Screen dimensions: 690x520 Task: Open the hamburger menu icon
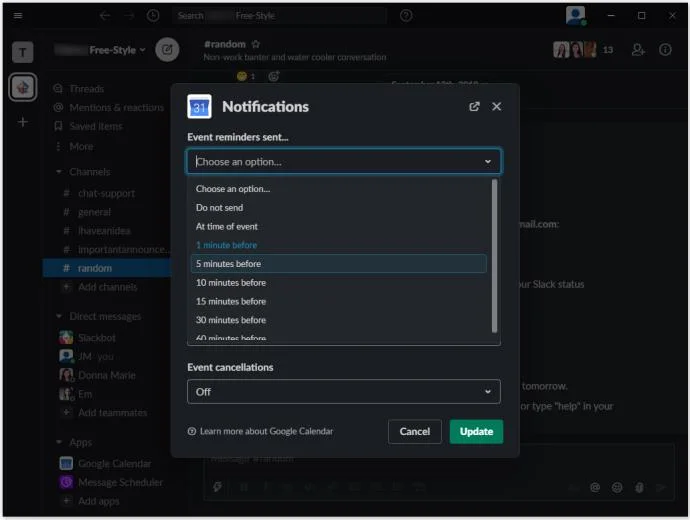pyautogui.click(x=18, y=16)
